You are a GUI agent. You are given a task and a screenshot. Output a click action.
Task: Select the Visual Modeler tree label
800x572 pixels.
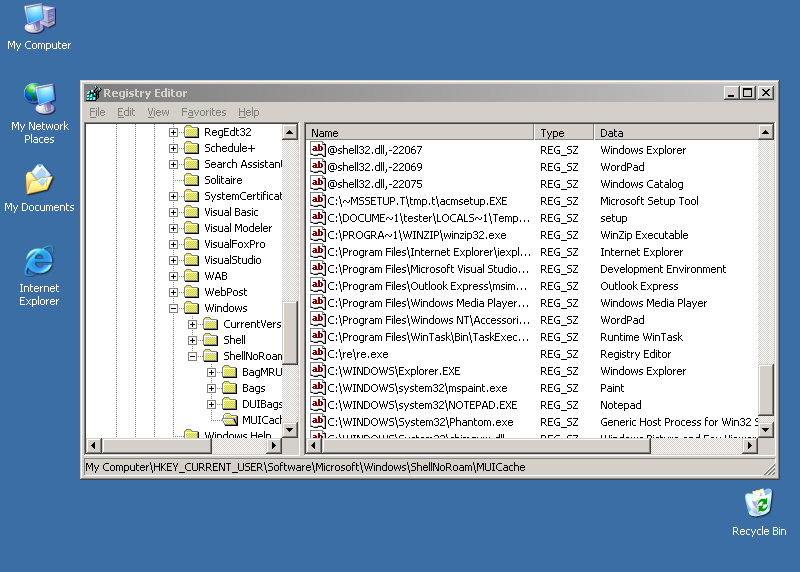click(x=238, y=228)
